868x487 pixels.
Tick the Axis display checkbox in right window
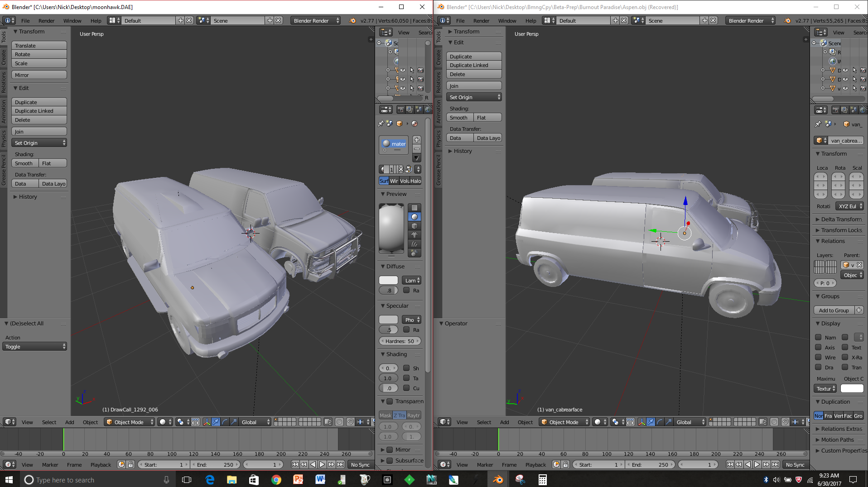(x=818, y=347)
